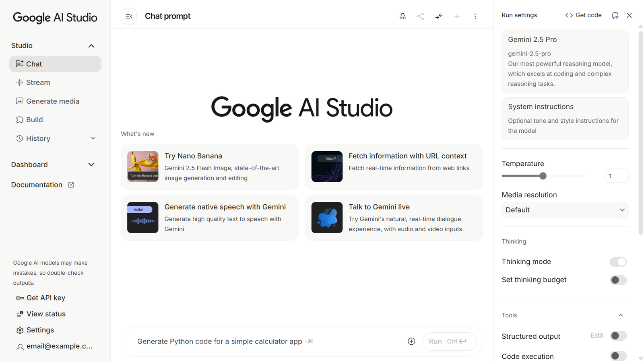644x362 pixels.
Task: Click the View status icon
Action: [20, 314]
